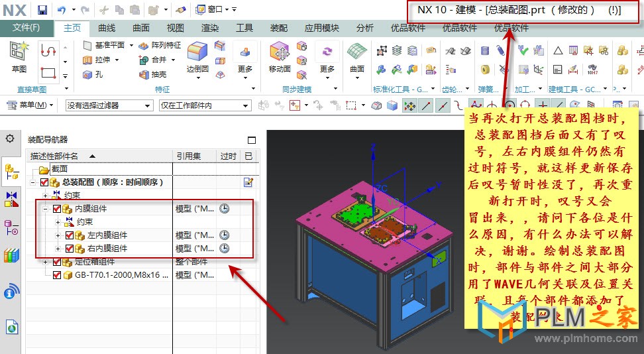Activate the 移动面 move face tool

[x=280, y=57]
